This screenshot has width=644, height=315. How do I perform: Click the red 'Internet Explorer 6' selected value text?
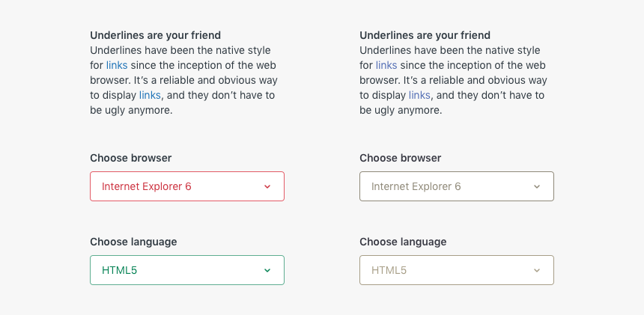(147, 186)
